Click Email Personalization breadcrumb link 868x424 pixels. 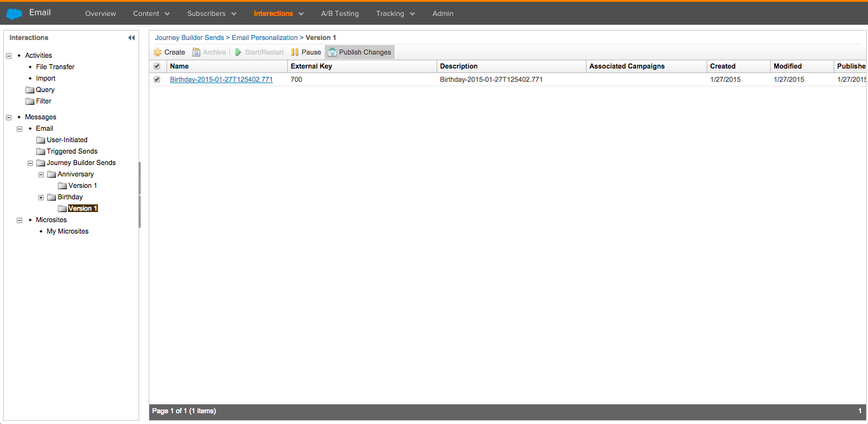point(264,37)
